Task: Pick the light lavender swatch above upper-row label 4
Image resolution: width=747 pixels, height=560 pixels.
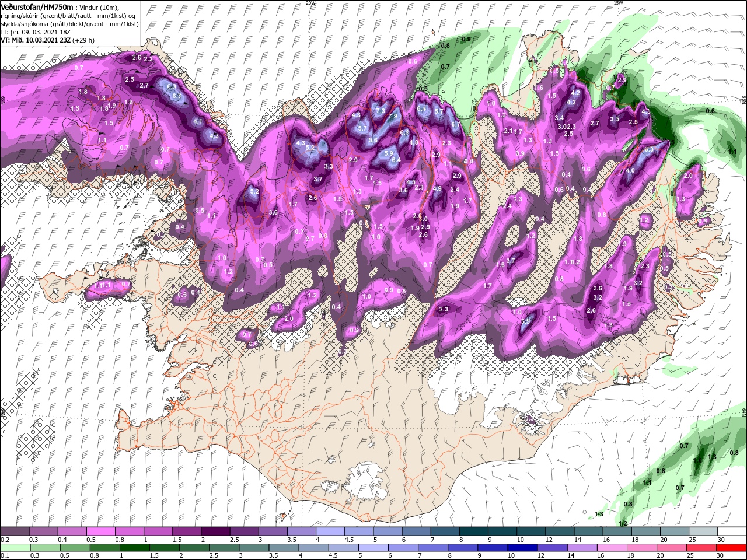Action: (330, 531)
